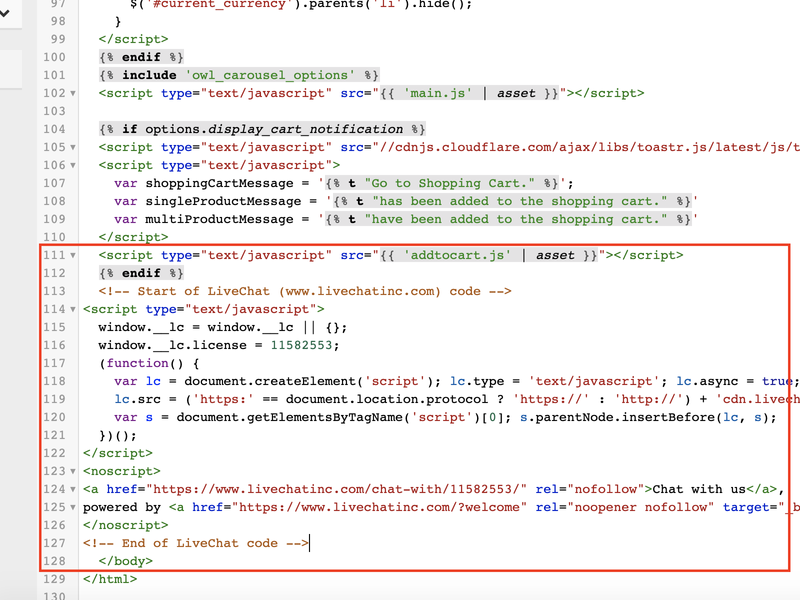Collapse the fold arrow on line 106
The width and height of the screenshot is (800, 600).
click(x=72, y=165)
